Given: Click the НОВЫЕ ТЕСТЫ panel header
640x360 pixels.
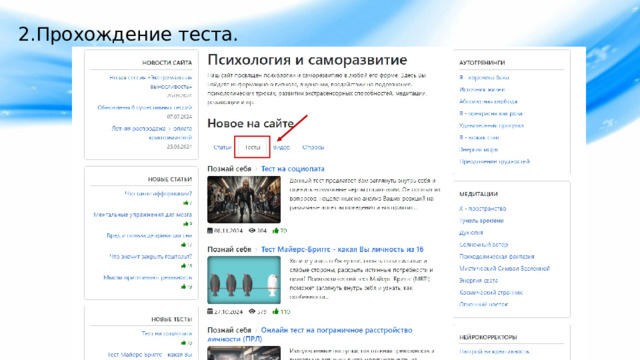Looking at the screenshot, I should click(x=171, y=319).
